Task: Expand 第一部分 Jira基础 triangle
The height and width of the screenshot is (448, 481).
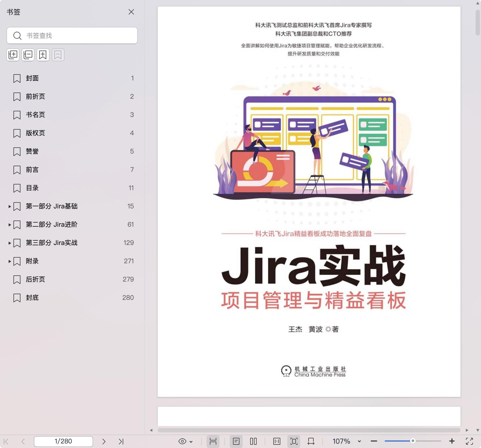Action: [10, 207]
